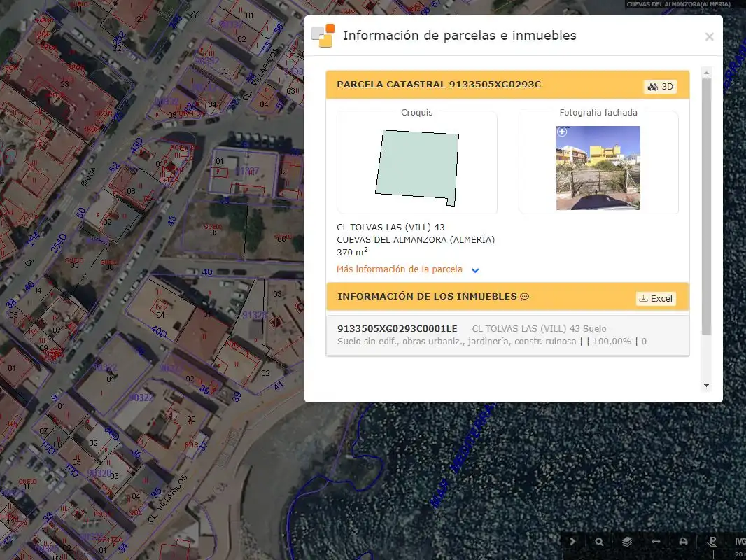Viewport: 746px width, 560px height.
Task: Export property info with Excel button
Action: pyautogui.click(x=656, y=298)
